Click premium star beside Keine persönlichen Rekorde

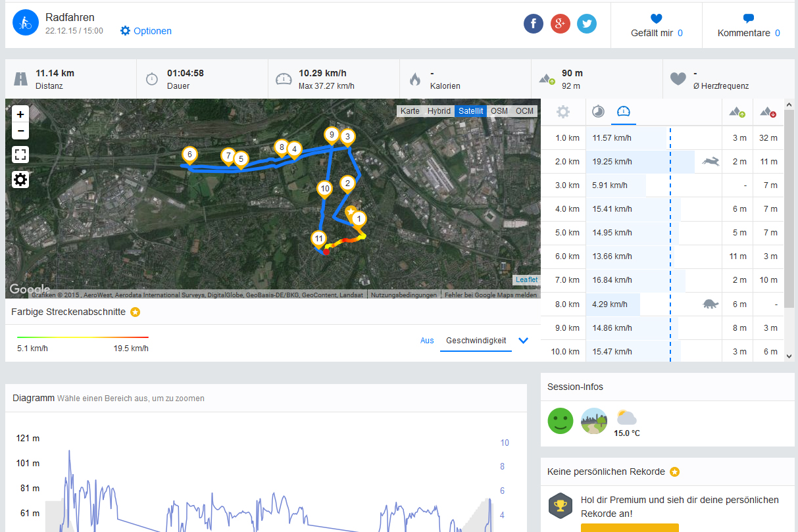675,472
